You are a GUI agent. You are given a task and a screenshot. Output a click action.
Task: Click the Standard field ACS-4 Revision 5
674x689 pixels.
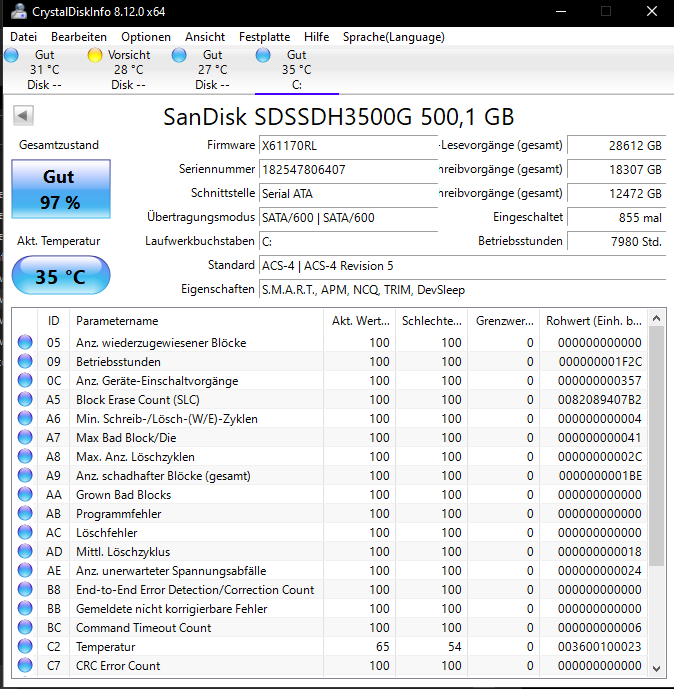[462, 266]
